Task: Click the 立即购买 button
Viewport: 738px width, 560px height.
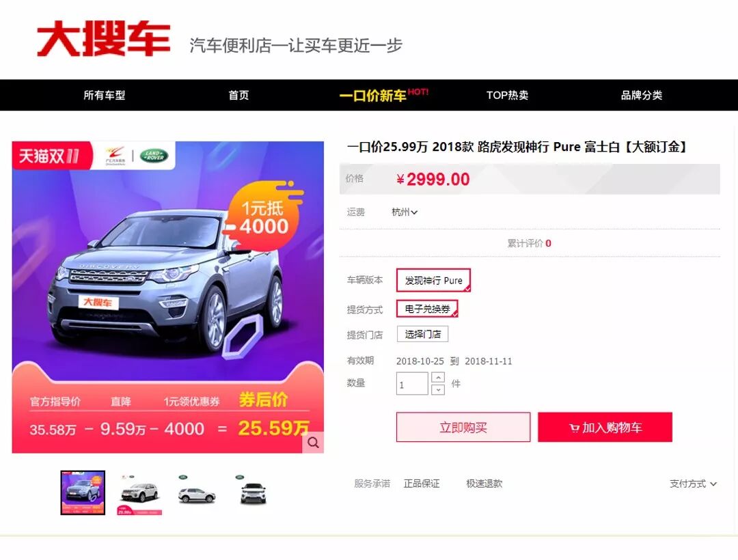Action: point(463,428)
